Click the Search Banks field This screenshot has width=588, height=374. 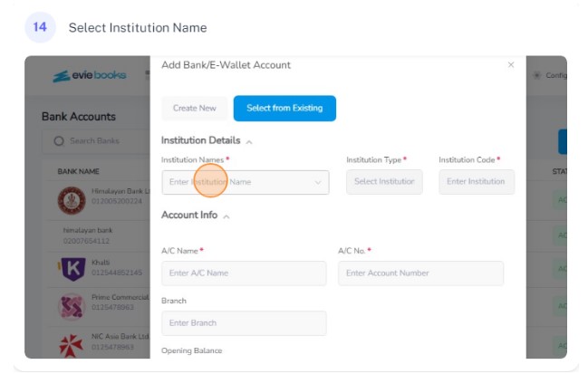(96, 141)
